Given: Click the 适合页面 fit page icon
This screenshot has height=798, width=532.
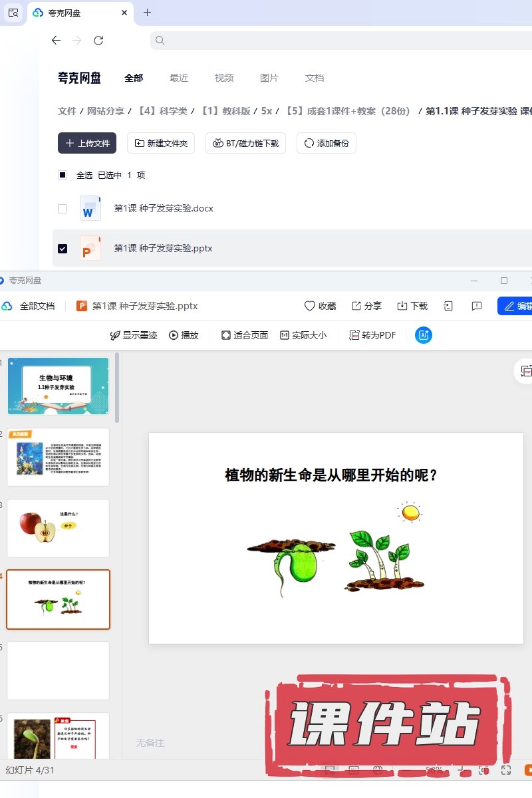Looking at the screenshot, I should point(226,335).
